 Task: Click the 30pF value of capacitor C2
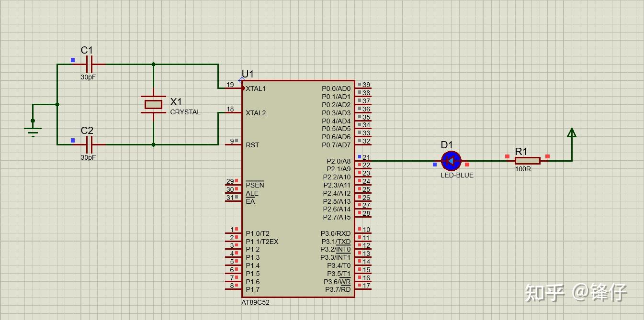[88, 157]
